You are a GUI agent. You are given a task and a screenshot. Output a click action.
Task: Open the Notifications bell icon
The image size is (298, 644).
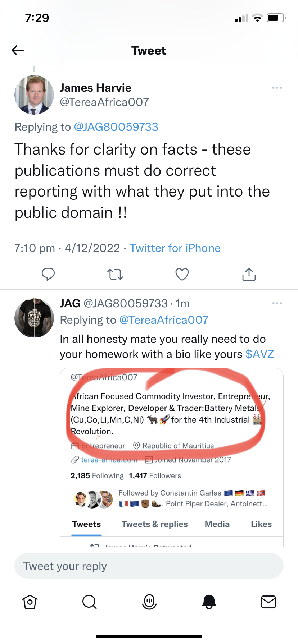tap(209, 602)
